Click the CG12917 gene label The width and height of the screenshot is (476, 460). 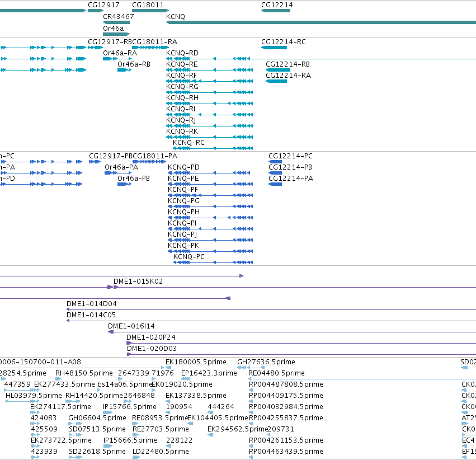pyautogui.click(x=103, y=5)
